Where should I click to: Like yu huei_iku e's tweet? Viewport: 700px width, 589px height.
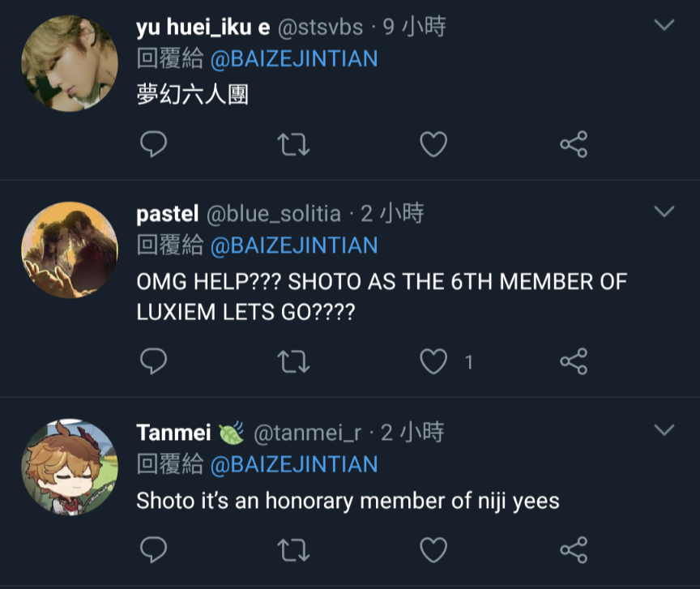coord(433,144)
